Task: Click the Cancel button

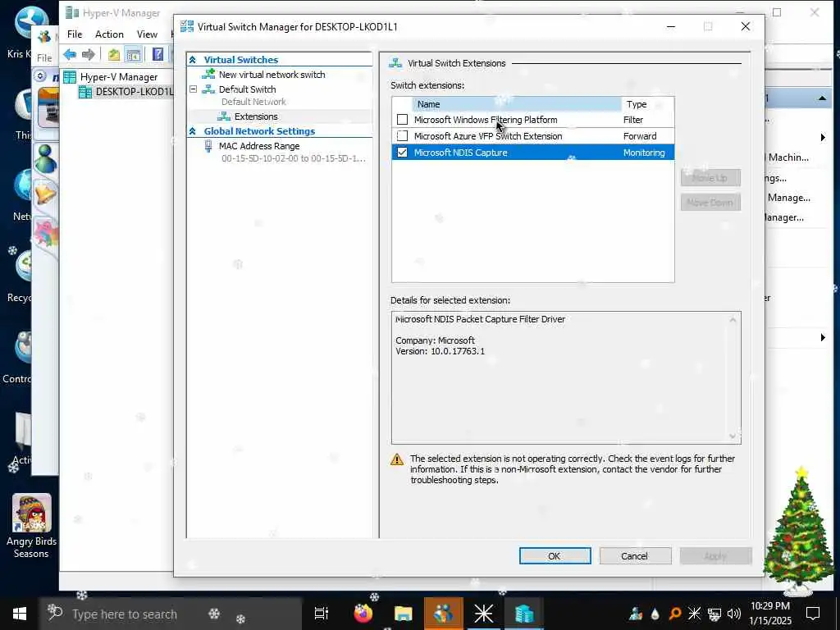Action: [635, 556]
